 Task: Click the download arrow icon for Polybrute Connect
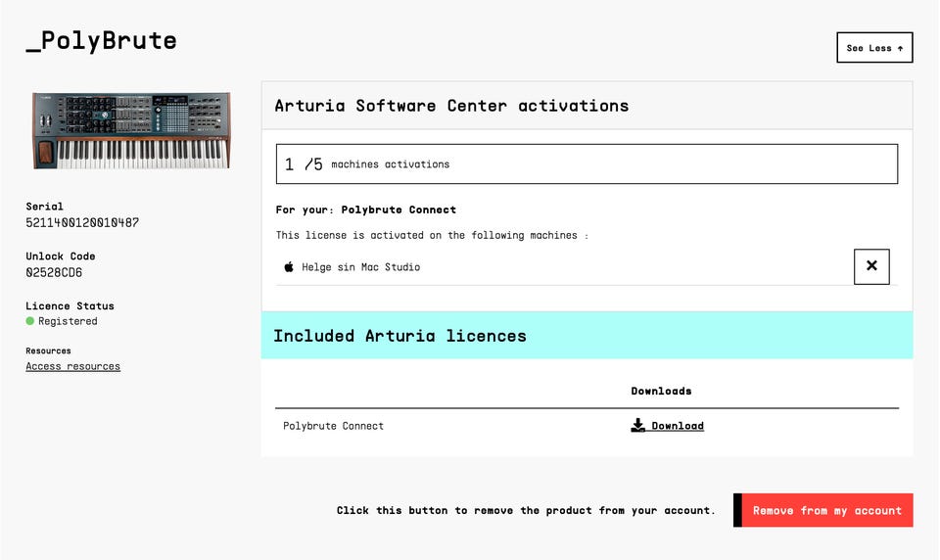click(x=637, y=425)
